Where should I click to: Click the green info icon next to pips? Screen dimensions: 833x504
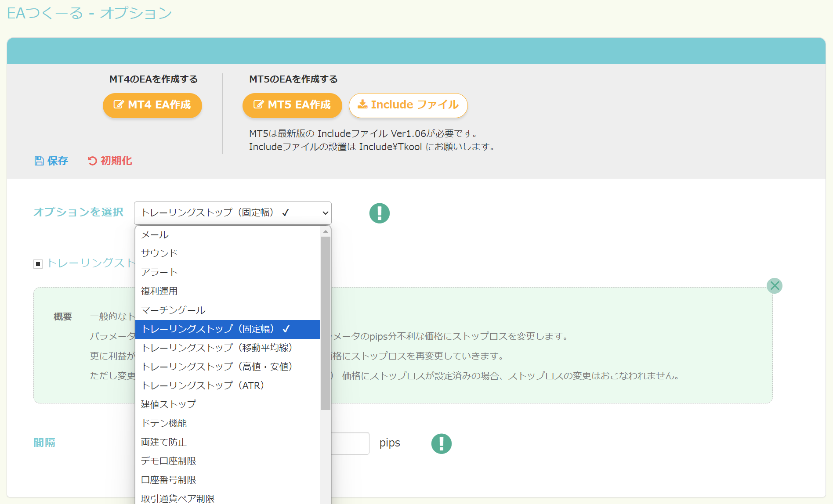pyautogui.click(x=441, y=443)
